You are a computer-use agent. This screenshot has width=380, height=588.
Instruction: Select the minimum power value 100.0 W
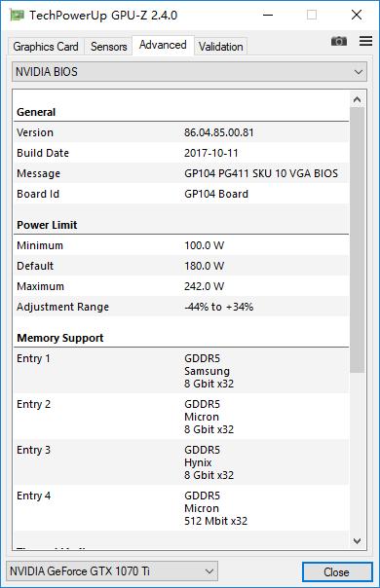pyautogui.click(x=205, y=245)
